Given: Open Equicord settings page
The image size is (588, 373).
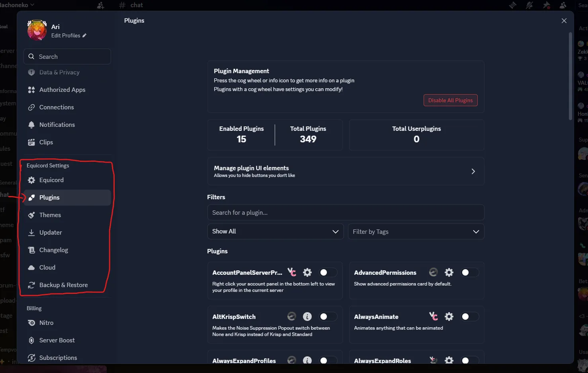Looking at the screenshot, I should (x=67, y=180).
